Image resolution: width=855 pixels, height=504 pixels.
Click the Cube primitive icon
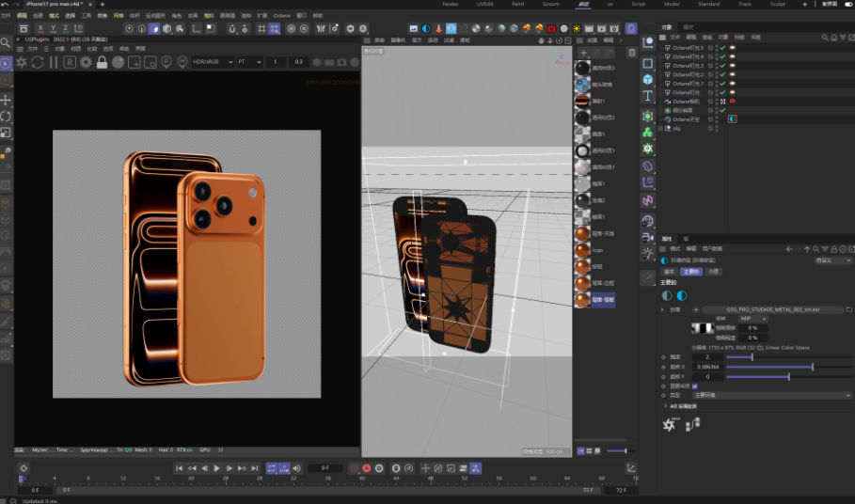click(x=648, y=80)
